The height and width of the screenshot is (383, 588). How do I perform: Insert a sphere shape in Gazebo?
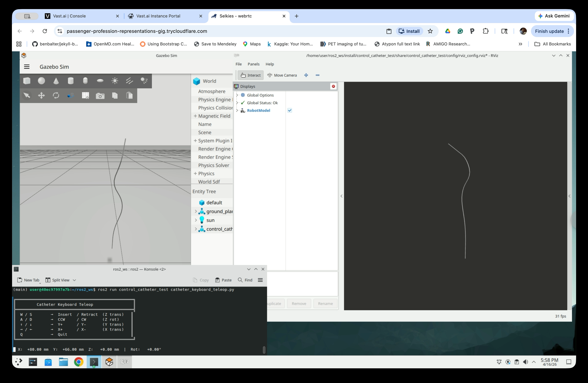click(41, 81)
